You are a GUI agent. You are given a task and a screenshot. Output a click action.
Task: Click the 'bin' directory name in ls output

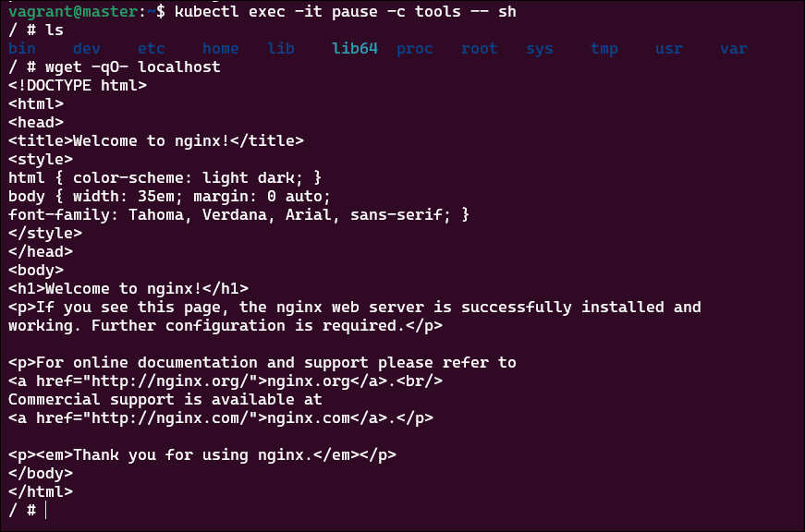pyautogui.click(x=22, y=48)
